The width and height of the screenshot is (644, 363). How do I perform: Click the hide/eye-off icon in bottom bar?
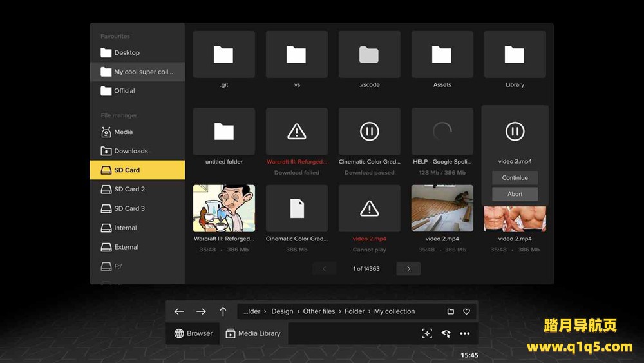click(446, 333)
